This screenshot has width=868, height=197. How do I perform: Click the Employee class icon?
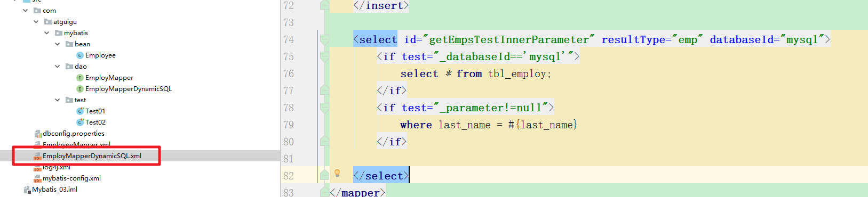[x=80, y=55]
